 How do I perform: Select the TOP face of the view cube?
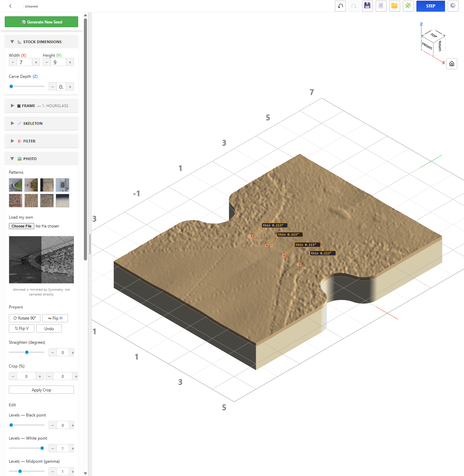(434, 35)
